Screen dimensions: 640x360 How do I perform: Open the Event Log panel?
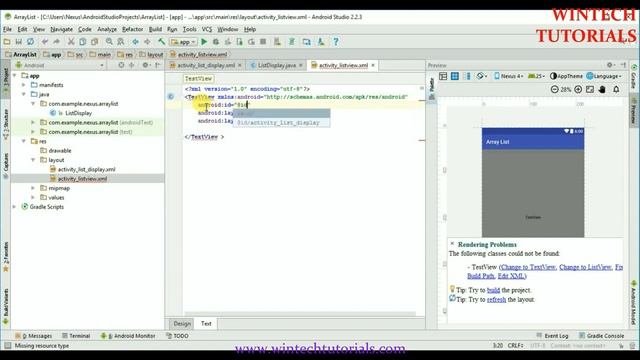552,336
